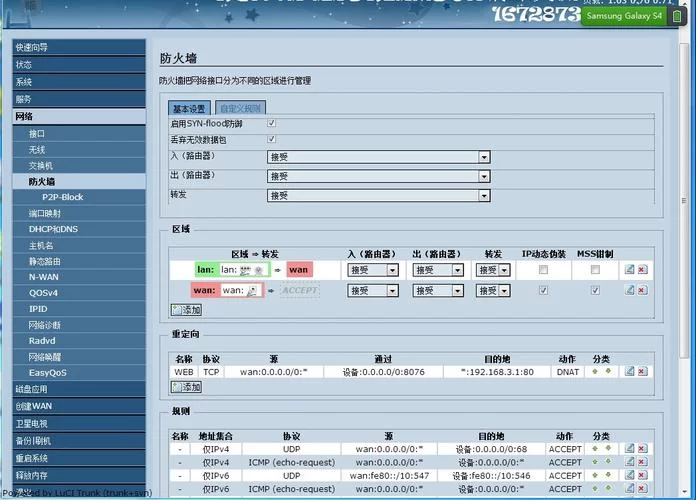Edit the IPv6 UDP 547 rule
This screenshot has width=696, height=500.
point(629,475)
